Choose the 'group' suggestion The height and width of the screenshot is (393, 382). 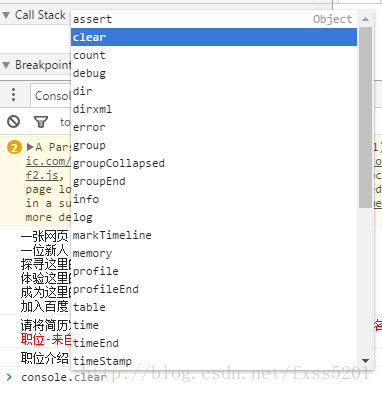click(214, 145)
